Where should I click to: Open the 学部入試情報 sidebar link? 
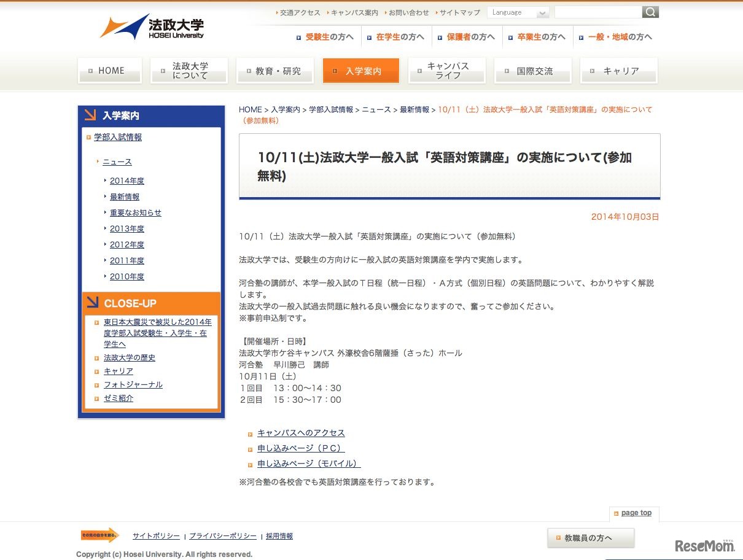click(x=117, y=136)
